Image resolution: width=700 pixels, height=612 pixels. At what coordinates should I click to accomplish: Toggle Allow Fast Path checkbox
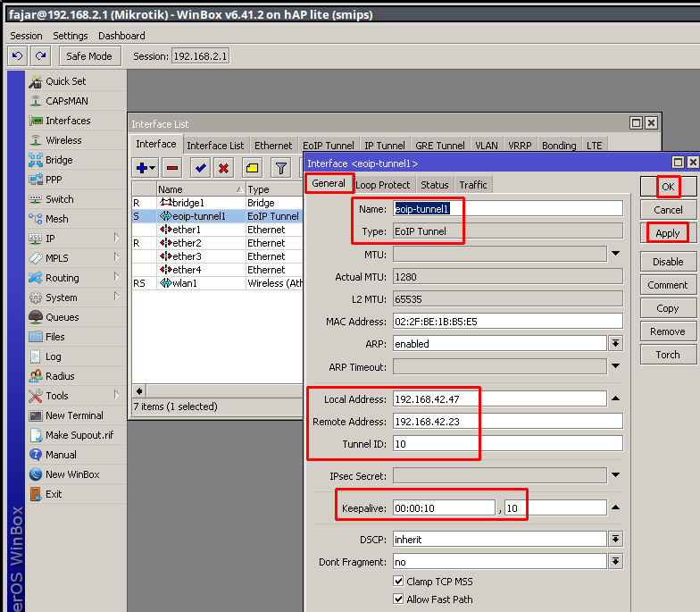tap(398, 599)
